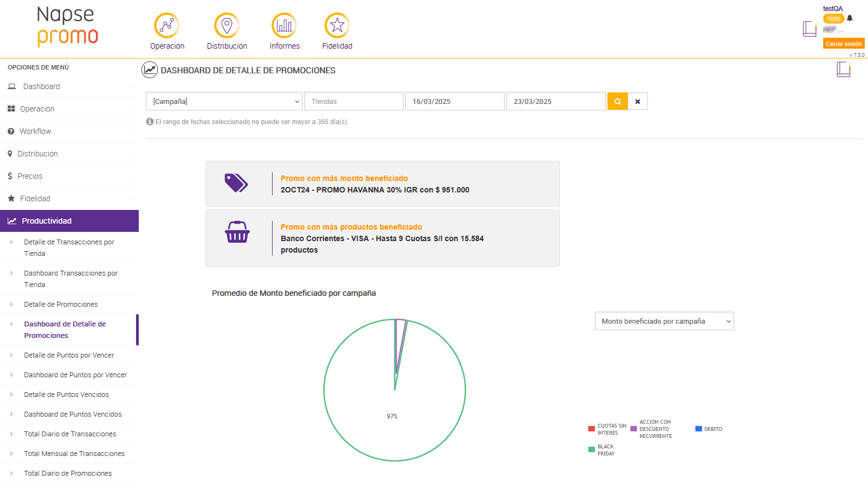Viewport: 868px width, 485px height.
Task: Open the book icon beside the user profile
Action: (x=809, y=28)
